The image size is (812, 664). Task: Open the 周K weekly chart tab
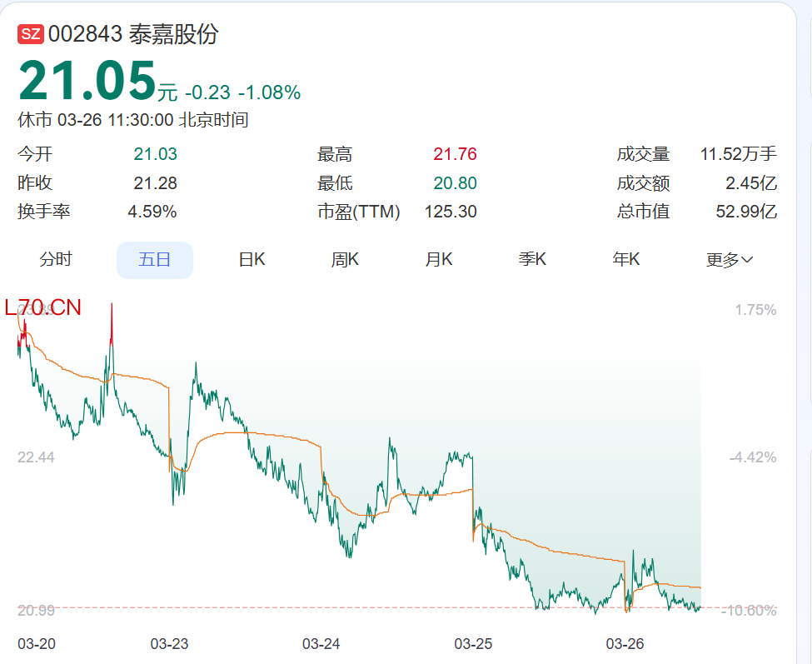point(345,260)
